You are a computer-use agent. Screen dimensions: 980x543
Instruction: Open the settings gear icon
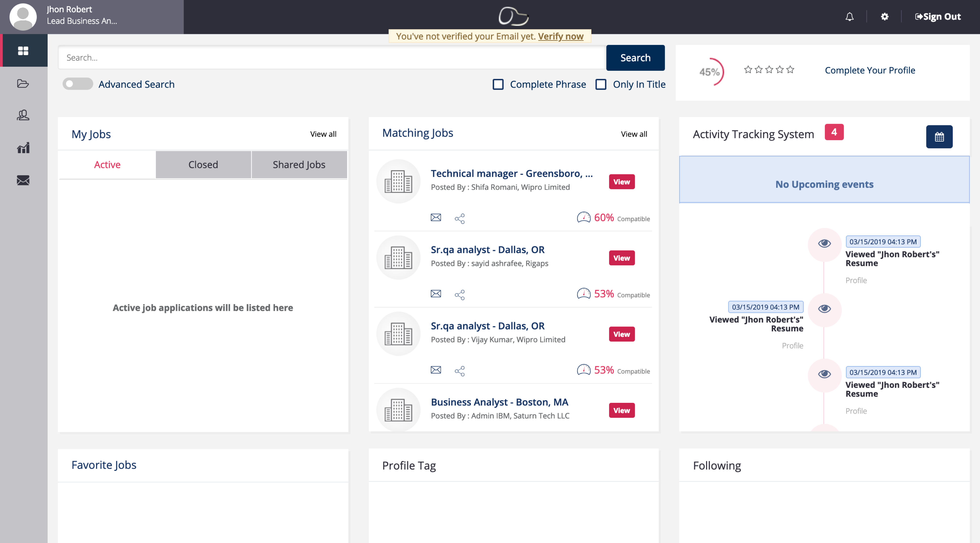(x=885, y=17)
